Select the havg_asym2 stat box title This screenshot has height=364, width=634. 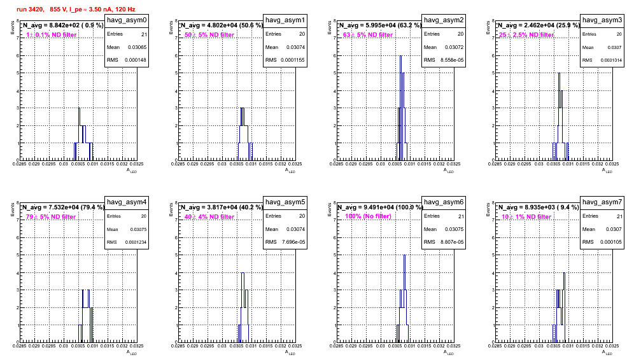pyautogui.click(x=444, y=20)
